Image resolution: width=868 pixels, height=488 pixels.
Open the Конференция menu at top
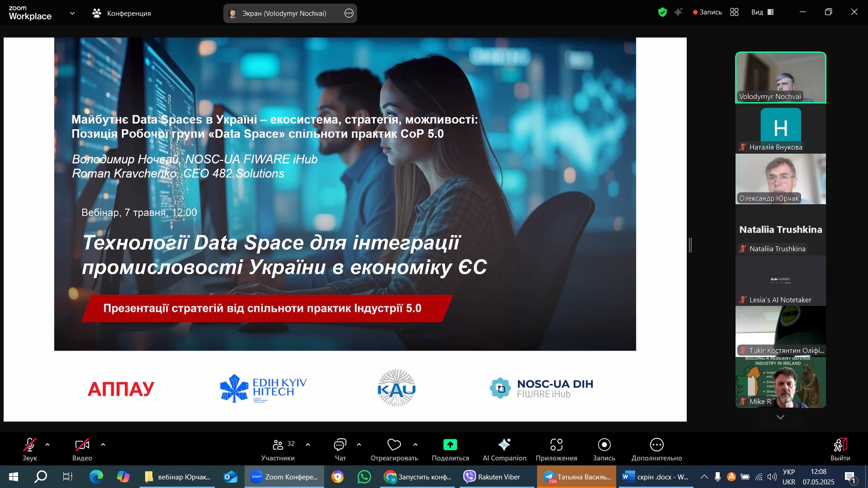coord(122,13)
